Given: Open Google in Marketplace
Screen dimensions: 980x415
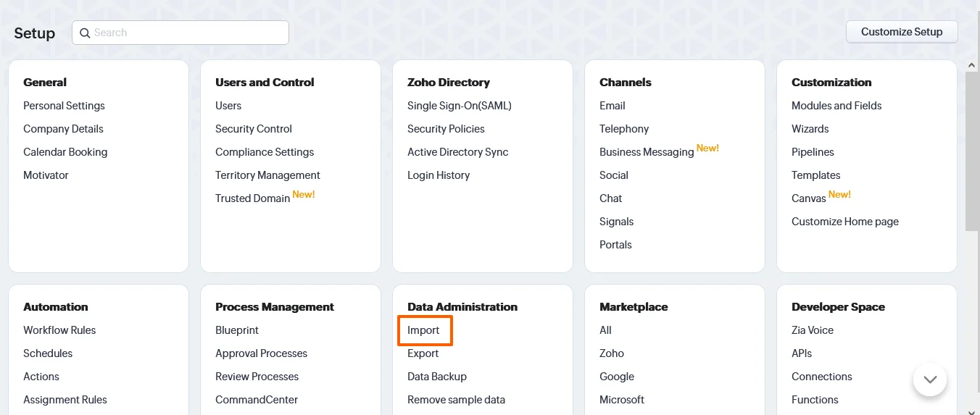Looking at the screenshot, I should (x=617, y=377).
